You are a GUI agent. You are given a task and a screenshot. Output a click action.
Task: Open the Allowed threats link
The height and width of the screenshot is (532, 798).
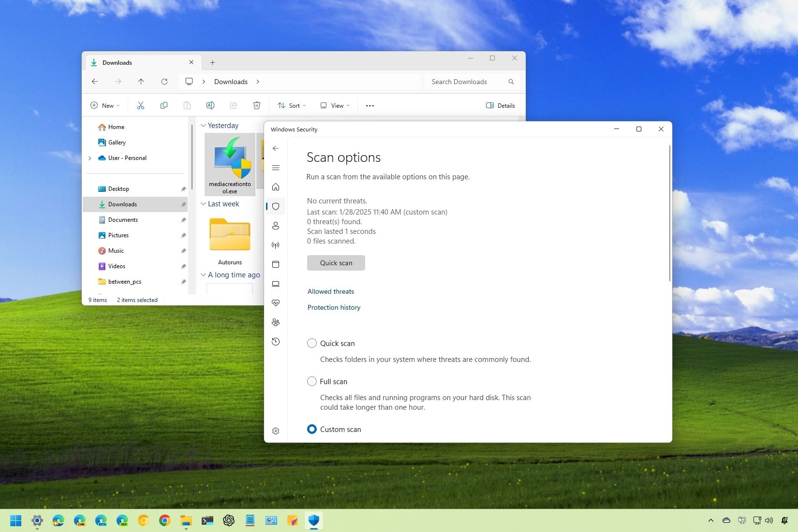tap(330, 291)
